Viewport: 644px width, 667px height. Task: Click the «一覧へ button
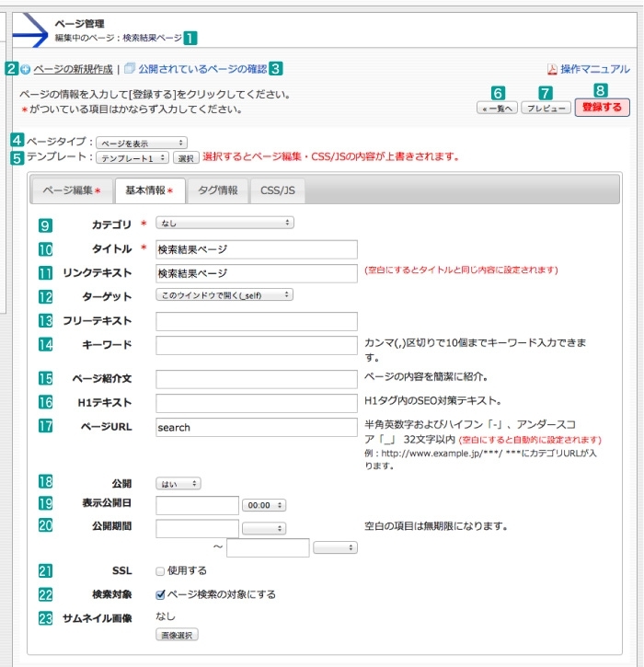click(x=497, y=109)
